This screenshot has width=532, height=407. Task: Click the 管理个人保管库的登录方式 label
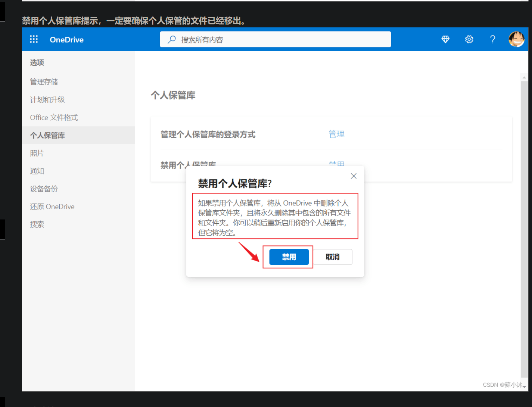pyautogui.click(x=208, y=134)
